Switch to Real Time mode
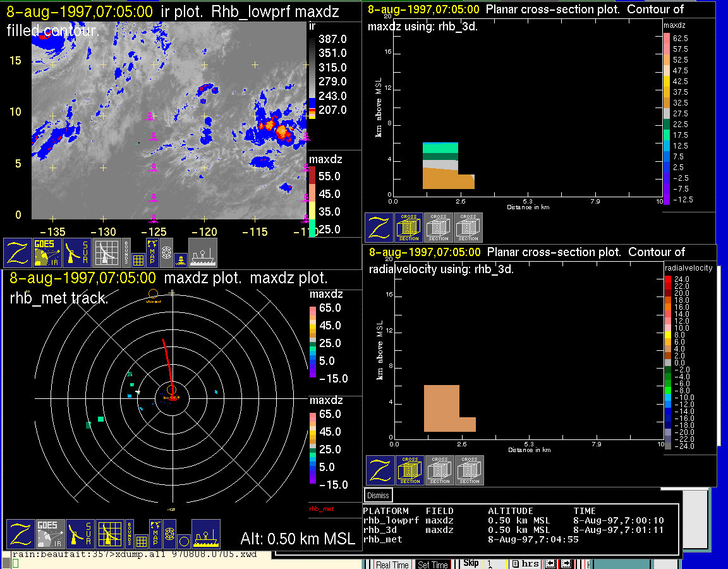 [392, 565]
